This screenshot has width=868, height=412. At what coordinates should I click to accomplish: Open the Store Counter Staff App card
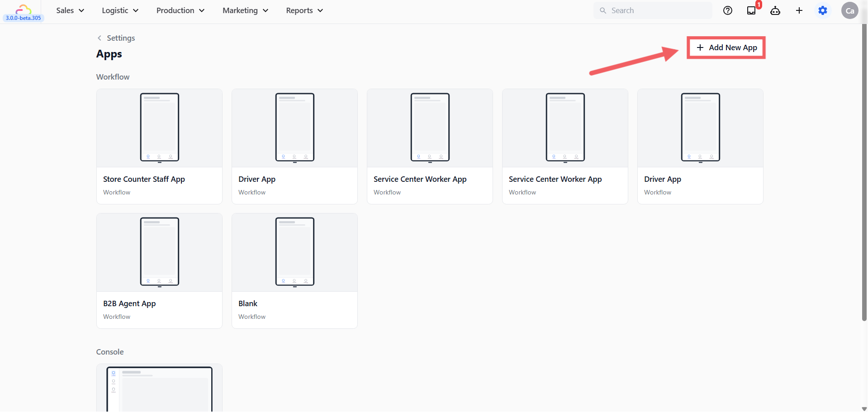(159, 147)
